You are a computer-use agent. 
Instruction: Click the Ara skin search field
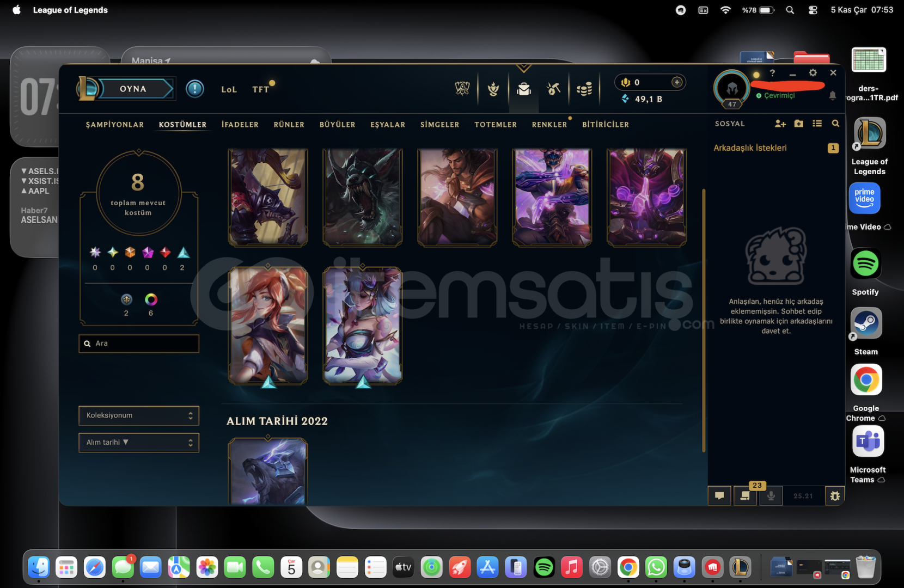(139, 344)
